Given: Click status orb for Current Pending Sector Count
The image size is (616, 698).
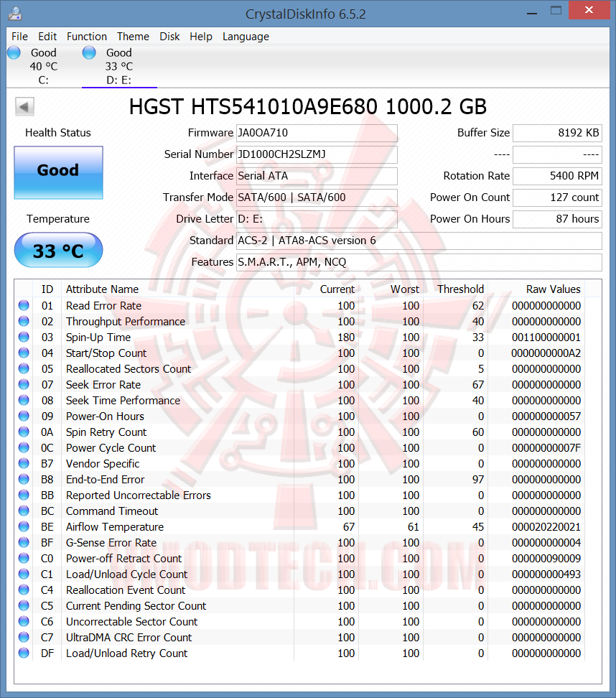Looking at the screenshot, I should pos(24,605).
